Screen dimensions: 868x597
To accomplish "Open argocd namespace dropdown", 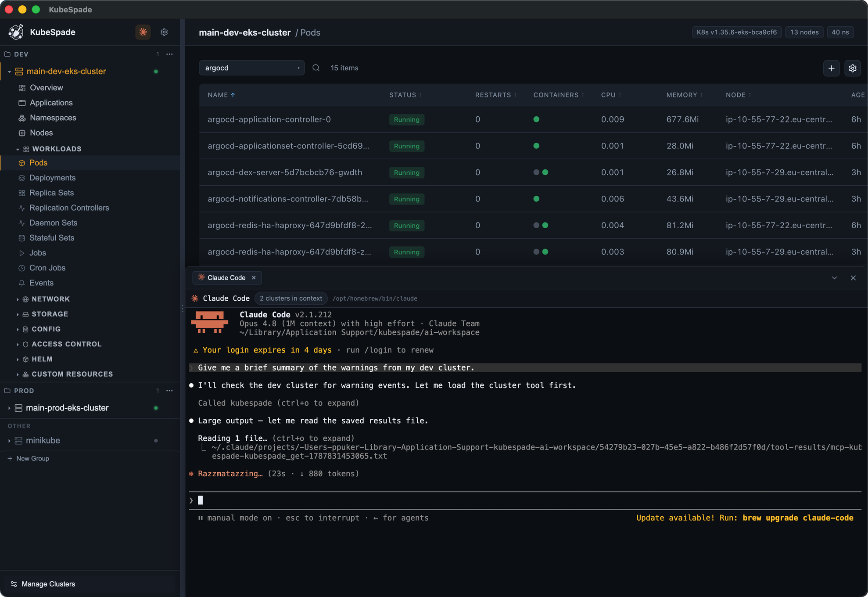I will tap(251, 68).
